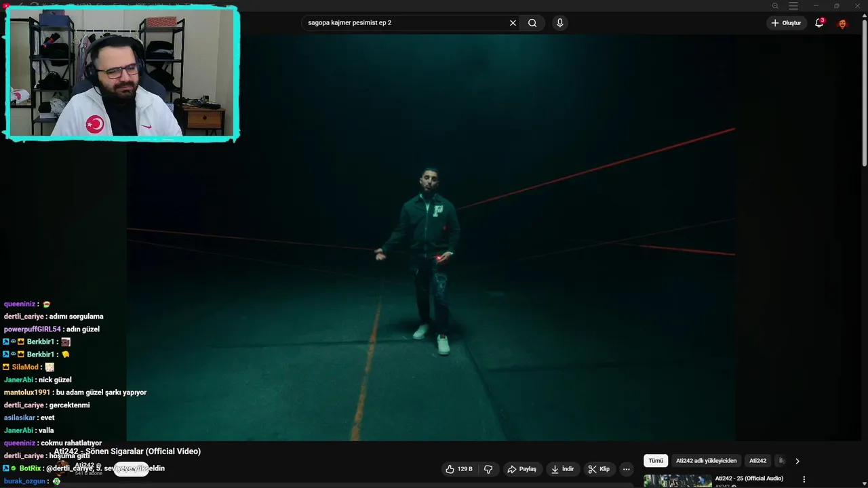The width and height of the screenshot is (868, 488).
Task: Open the Oluştur create menu
Action: coord(786,23)
